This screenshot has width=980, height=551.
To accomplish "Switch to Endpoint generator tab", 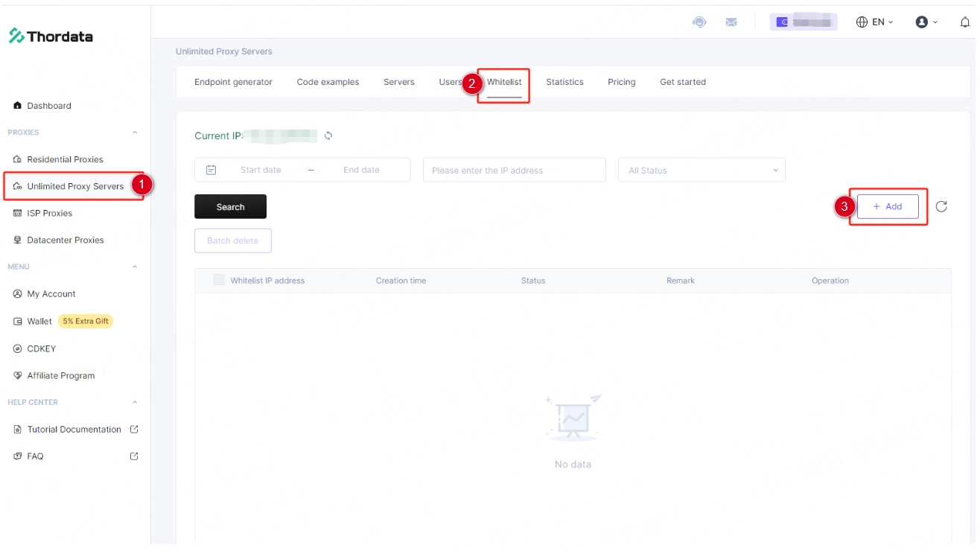I will pyautogui.click(x=233, y=82).
